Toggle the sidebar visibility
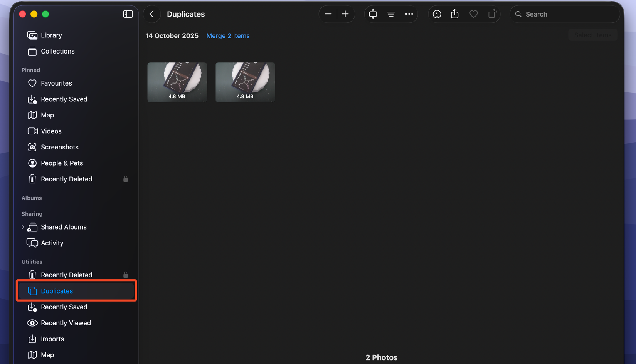 pos(128,14)
